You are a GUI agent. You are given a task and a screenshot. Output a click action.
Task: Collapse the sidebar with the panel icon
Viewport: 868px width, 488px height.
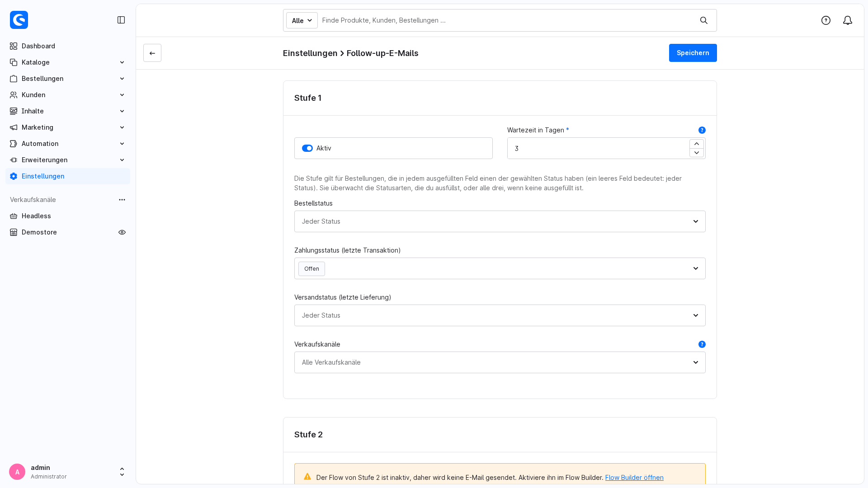[x=121, y=20]
